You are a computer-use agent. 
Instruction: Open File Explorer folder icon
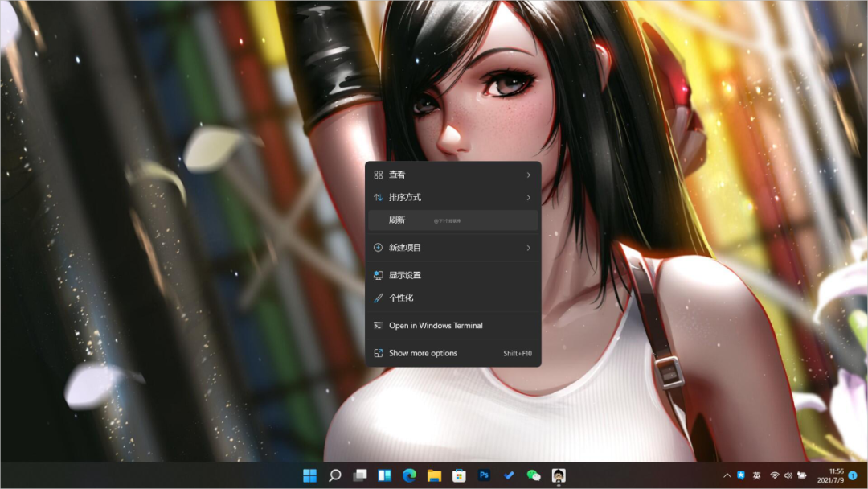click(x=434, y=475)
